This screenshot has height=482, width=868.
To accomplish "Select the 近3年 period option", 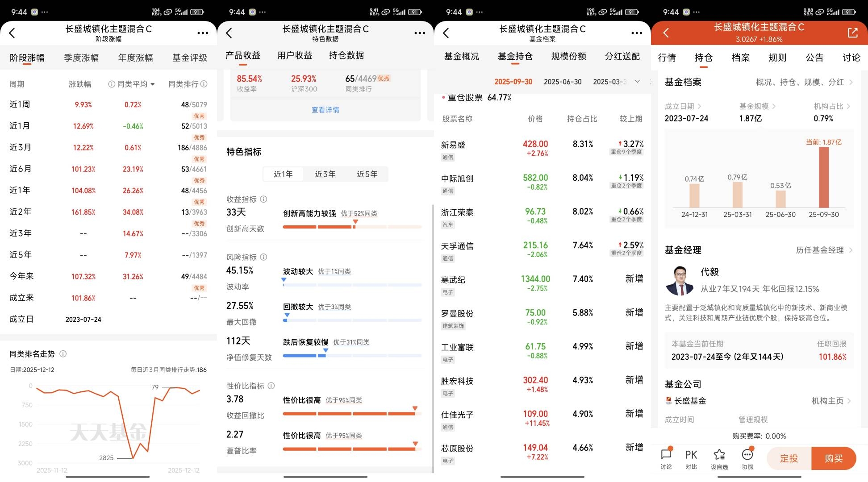I will click(x=325, y=174).
